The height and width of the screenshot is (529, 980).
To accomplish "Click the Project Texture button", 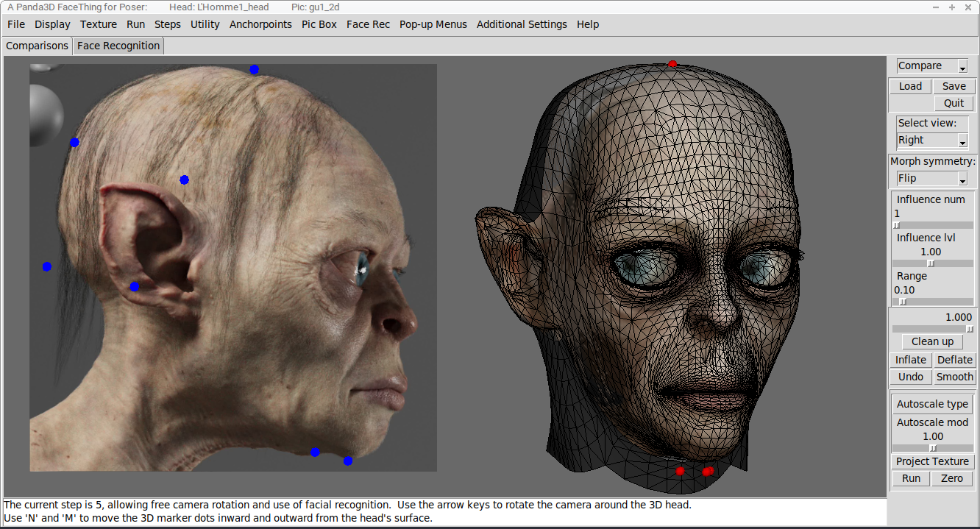I will tap(932, 461).
